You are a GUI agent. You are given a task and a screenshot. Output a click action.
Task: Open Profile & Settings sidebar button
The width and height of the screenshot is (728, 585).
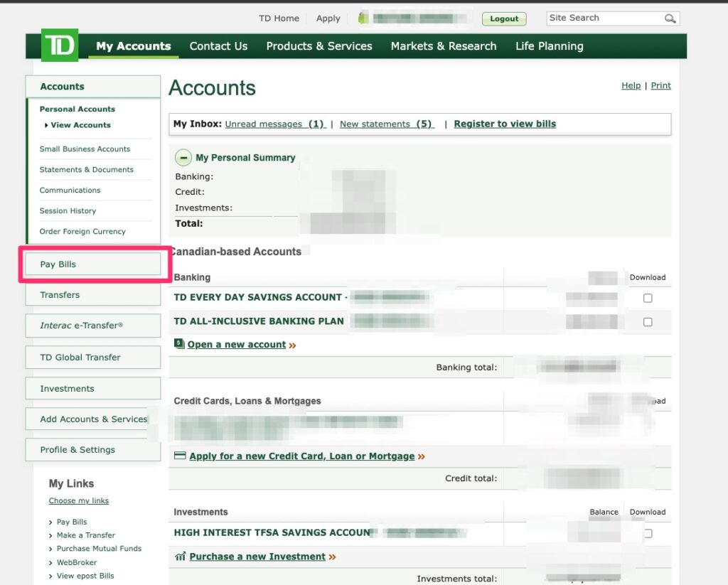click(93, 450)
